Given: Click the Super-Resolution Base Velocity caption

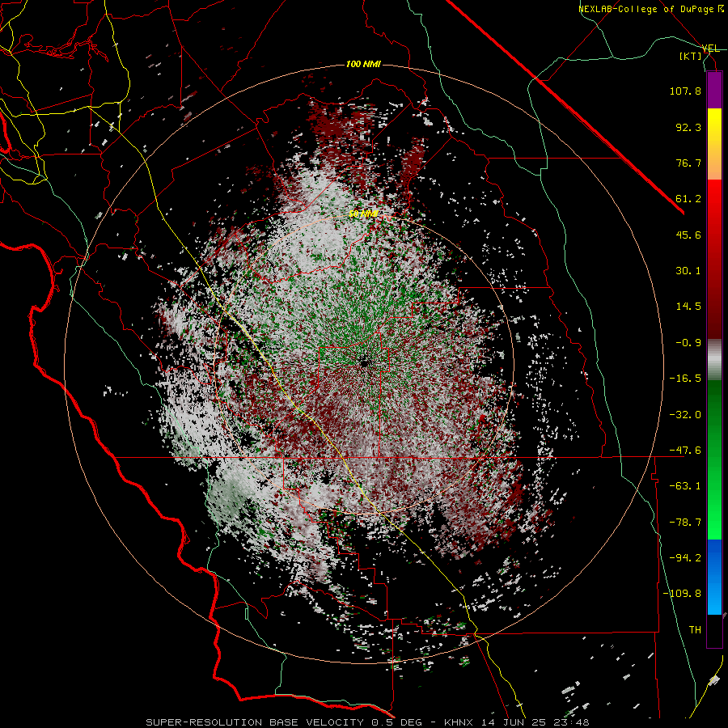Looking at the screenshot, I should (367, 722).
